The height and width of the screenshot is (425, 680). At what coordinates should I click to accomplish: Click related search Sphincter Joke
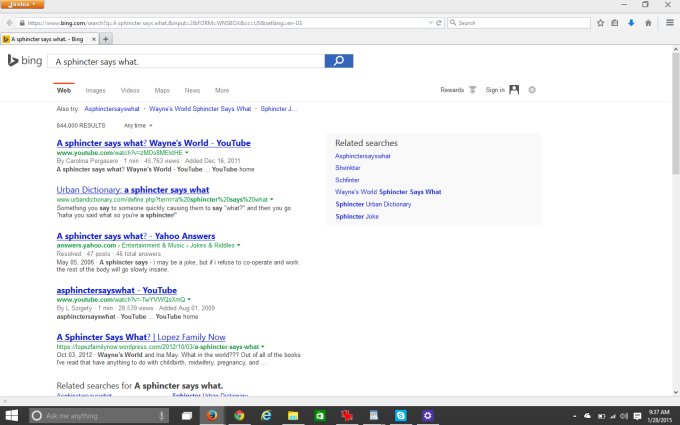[x=357, y=216]
